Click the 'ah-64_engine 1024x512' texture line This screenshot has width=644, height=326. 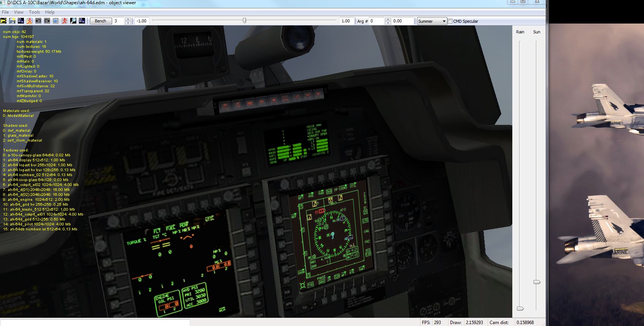(36, 200)
